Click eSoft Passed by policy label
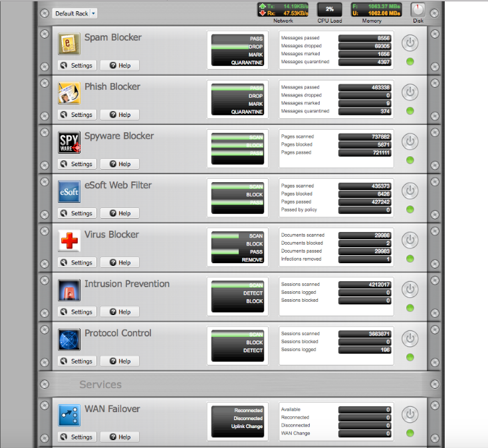The image size is (488, 448). 299,209
